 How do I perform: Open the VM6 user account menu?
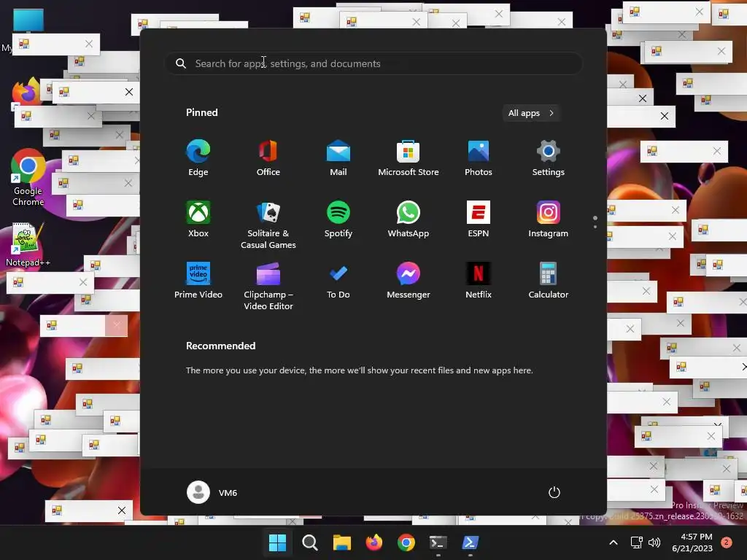click(x=212, y=492)
